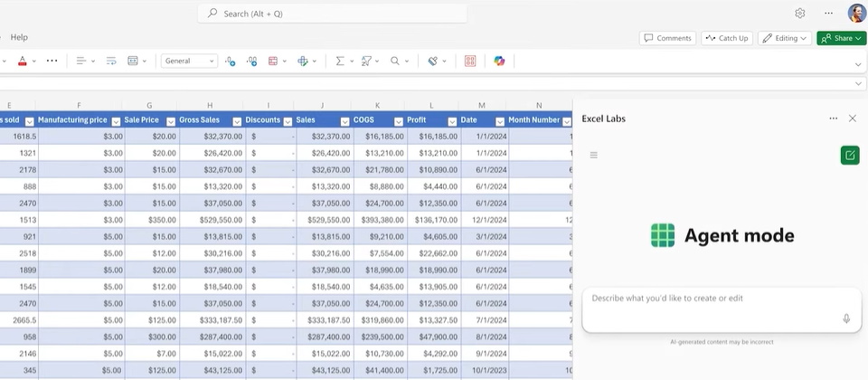Screen dimensions: 868x380
Task: Click the Wrap Text icon
Action: pos(111,61)
